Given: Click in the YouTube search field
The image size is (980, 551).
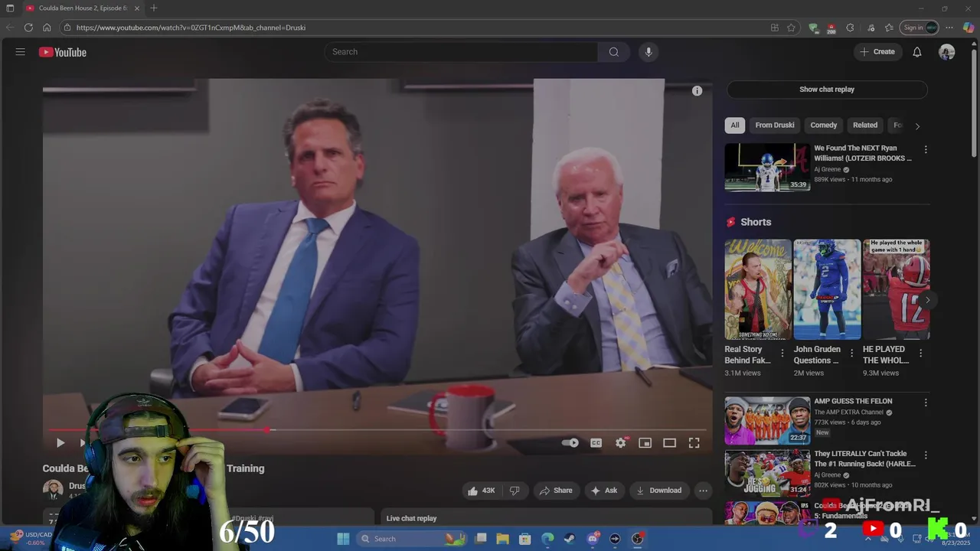Looking at the screenshot, I should 461,52.
